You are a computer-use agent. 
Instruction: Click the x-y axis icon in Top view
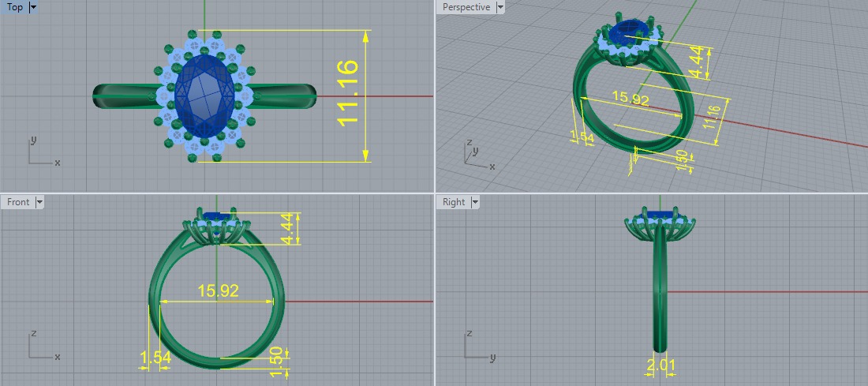pyautogui.click(x=43, y=152)
